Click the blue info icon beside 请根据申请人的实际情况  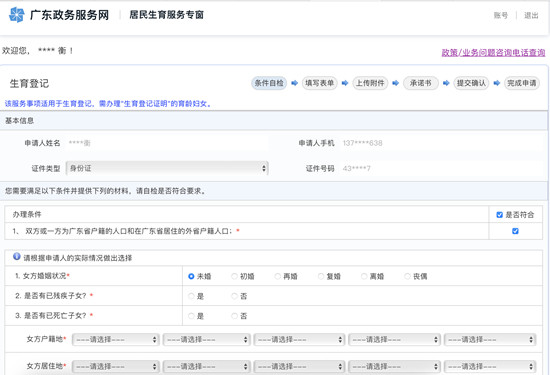(x=16, y=256)
